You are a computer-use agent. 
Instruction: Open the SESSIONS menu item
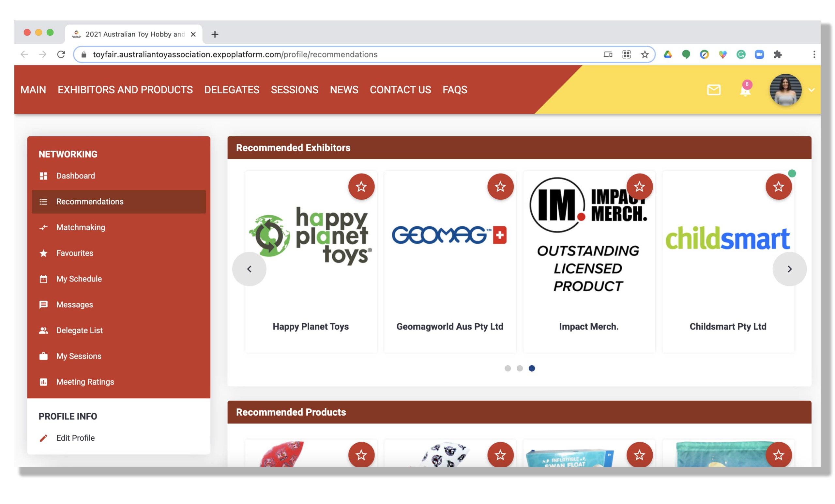click(x=295, y=90)
